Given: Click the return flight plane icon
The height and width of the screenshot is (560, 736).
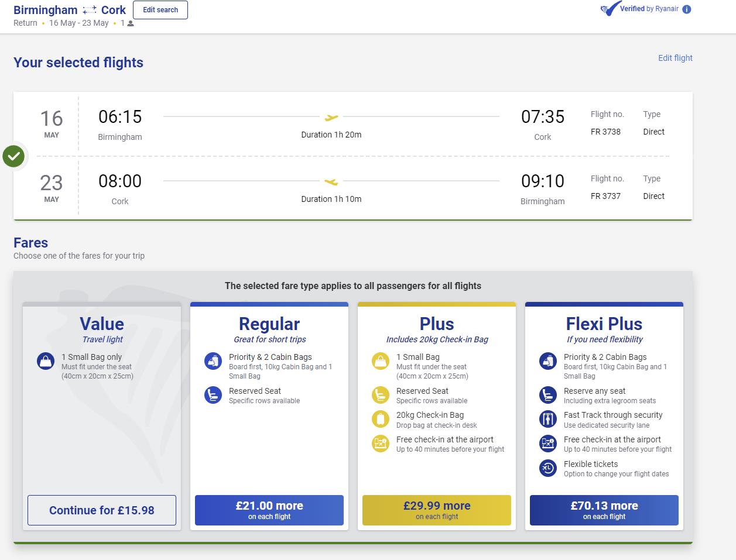Looking at the screenshot, I should tap(331, 181).
